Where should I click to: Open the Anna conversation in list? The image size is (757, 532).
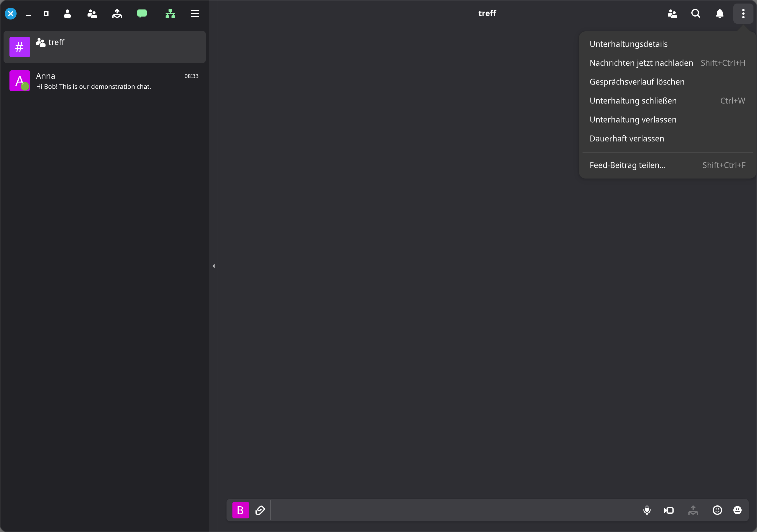pos(104,81)
